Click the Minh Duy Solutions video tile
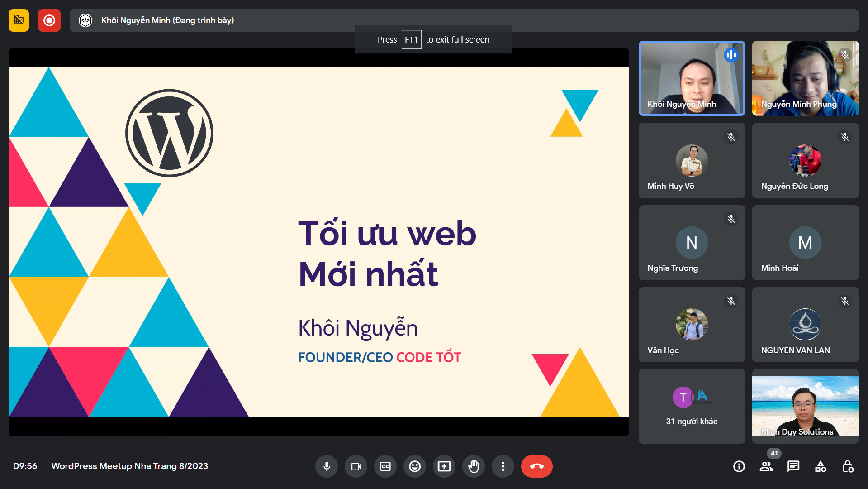This screenshot has height=489, width=868. pyautogui.click(x=805, y=406)
